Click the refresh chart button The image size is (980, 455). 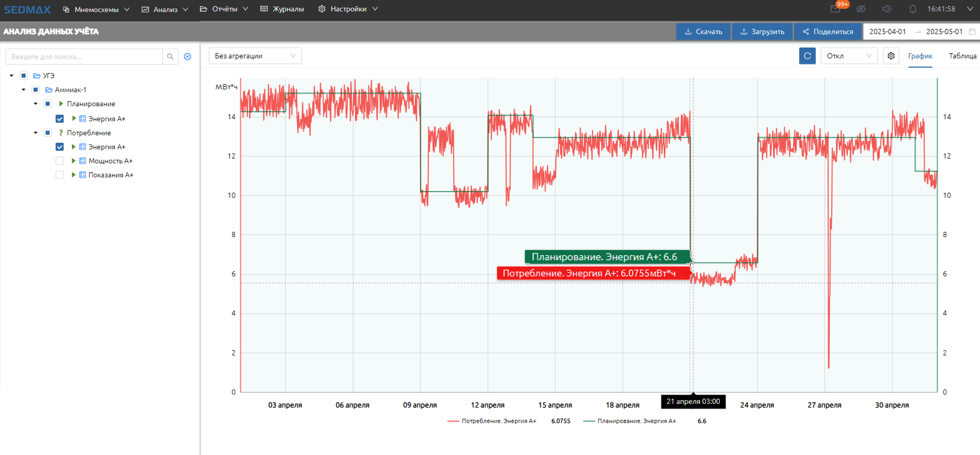point(807,56)
